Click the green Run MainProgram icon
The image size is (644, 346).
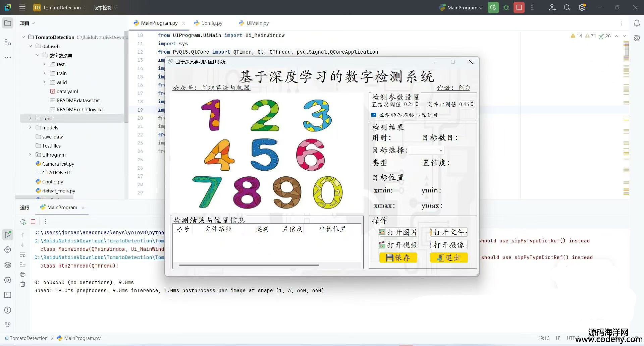[x=493, y=7]
